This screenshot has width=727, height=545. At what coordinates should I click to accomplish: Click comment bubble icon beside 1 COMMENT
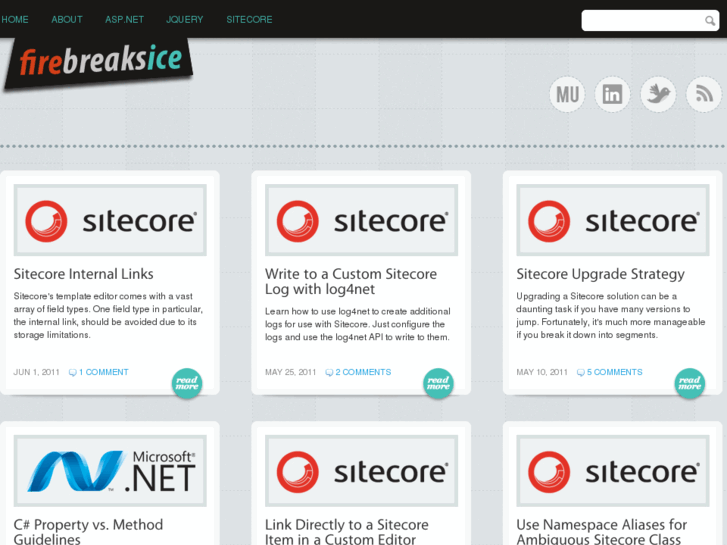72,372
